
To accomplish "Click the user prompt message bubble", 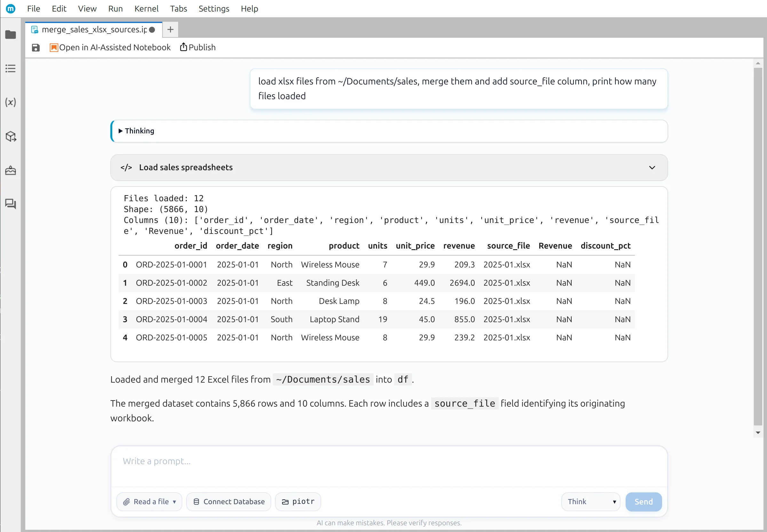I will click(459, 89).
